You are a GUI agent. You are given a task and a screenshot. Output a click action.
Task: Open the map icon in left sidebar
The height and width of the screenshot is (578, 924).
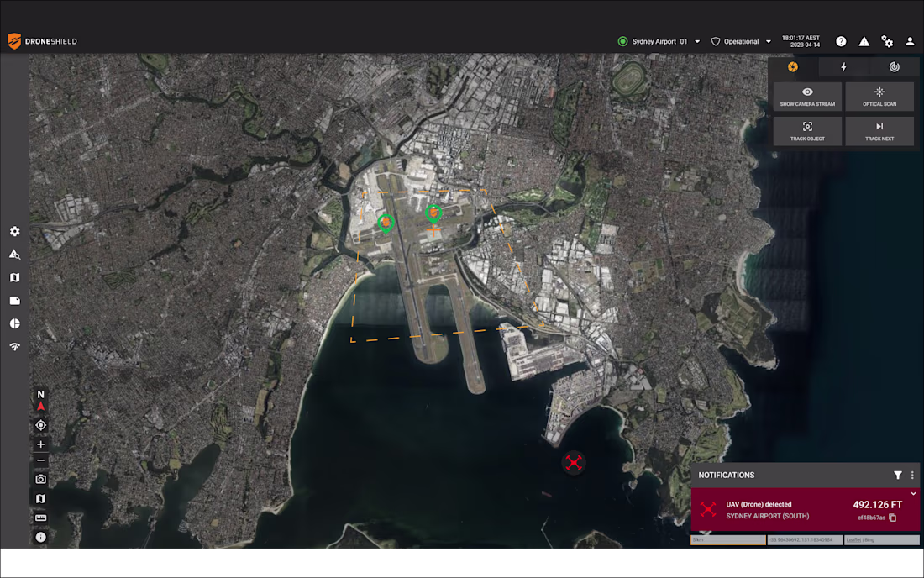[x=15, y=277]
